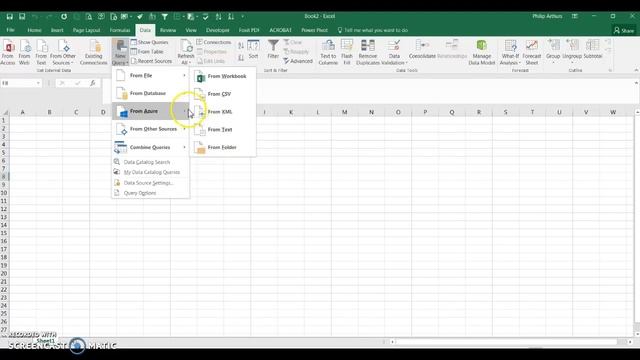The height and width of the screenshot is (360, 640).
Task: Click the Remove Duplicates icon
Action: (x=368, y=52)
